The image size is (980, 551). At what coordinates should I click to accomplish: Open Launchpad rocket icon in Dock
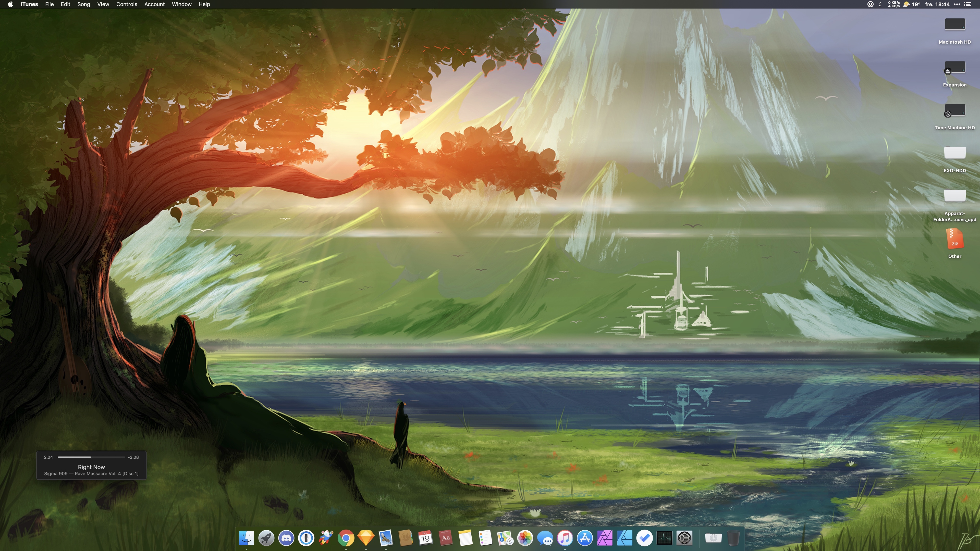(266, 538)
